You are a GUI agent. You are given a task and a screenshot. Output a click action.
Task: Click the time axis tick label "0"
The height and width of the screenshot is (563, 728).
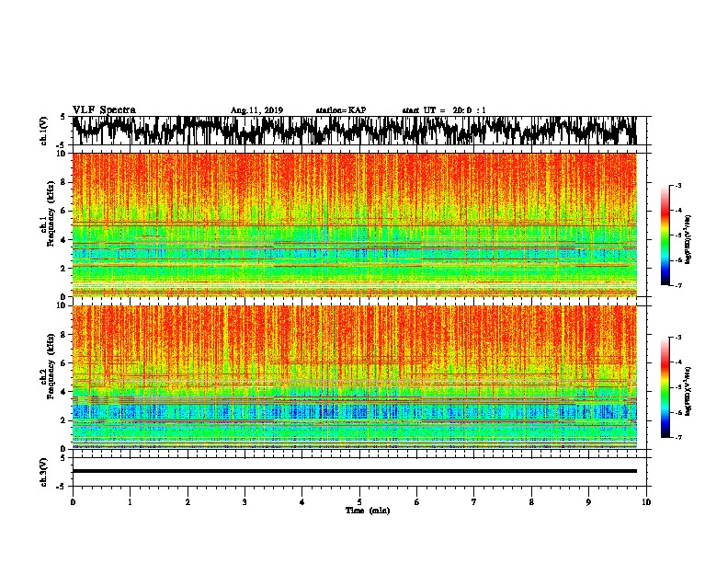coord(73,502)
